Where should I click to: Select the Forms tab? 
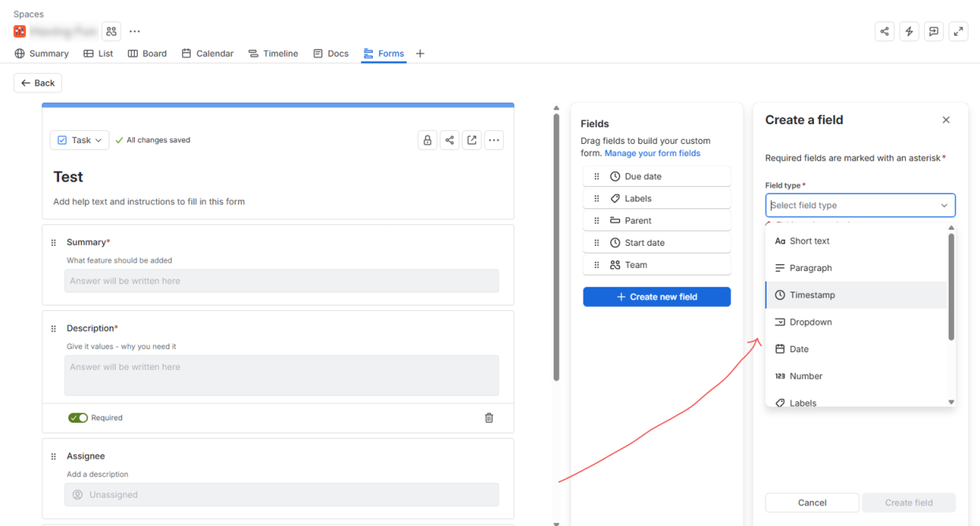pyautogui.click(x=384, y=54)
